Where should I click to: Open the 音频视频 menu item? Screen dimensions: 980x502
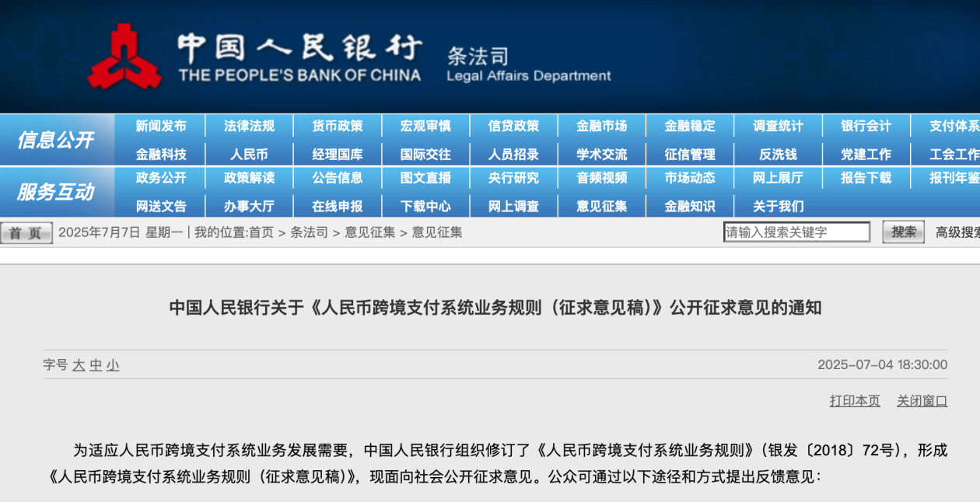coord(602,178)
